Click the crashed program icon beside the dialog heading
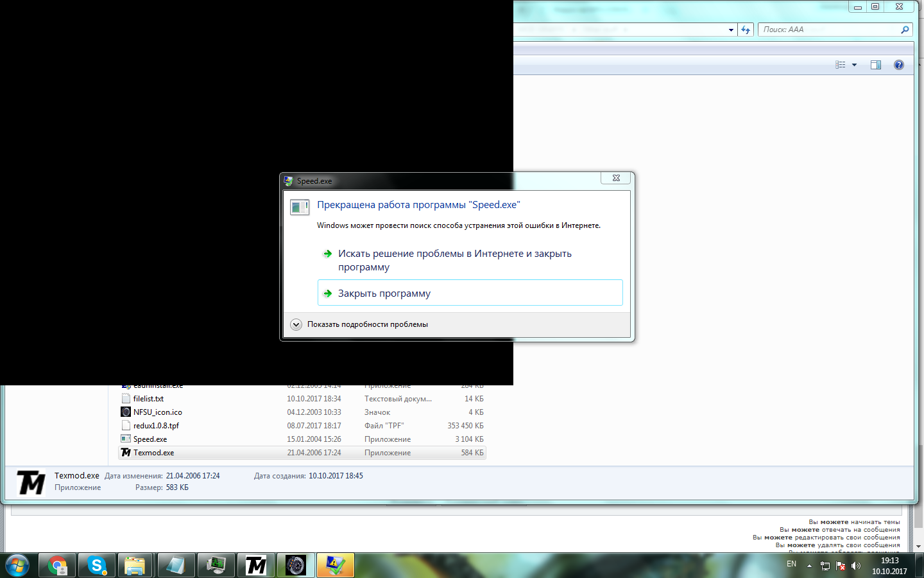Screen dimensions: 924x578 (x=300, y=207)
